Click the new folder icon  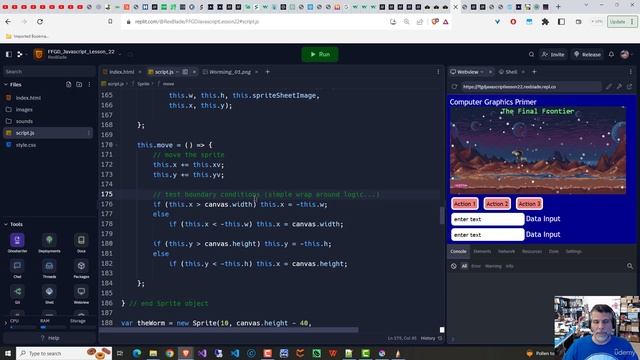tap(79, 84)
